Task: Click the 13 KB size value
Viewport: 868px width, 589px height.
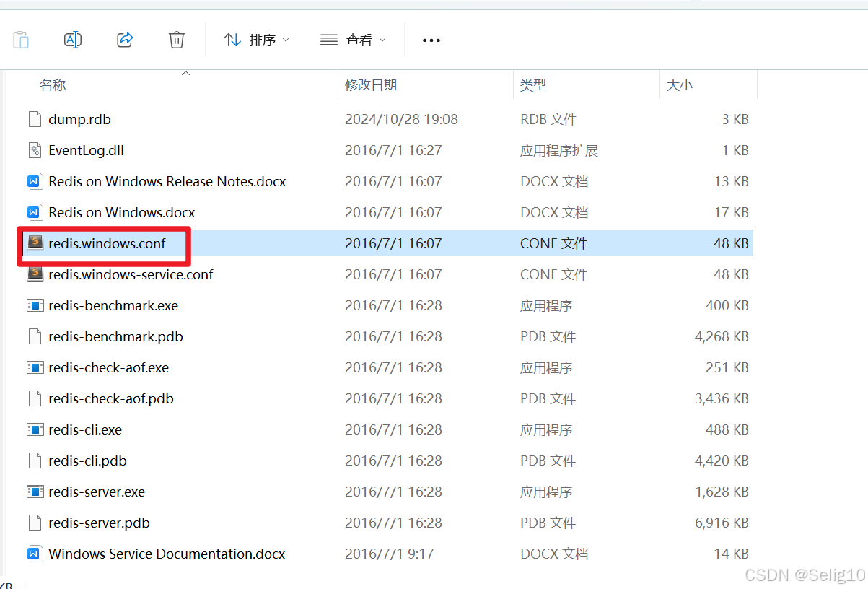Action: [731, 181]
